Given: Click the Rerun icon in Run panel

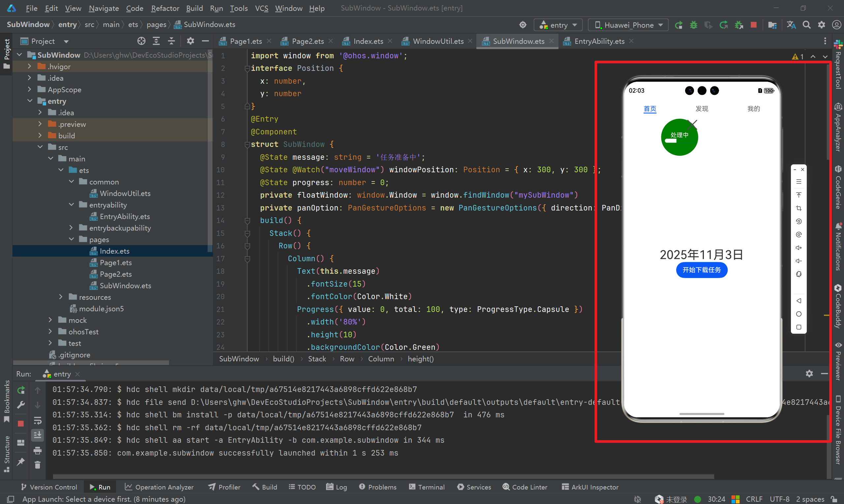Looking at the screenshot, I should tap(21, 390).
